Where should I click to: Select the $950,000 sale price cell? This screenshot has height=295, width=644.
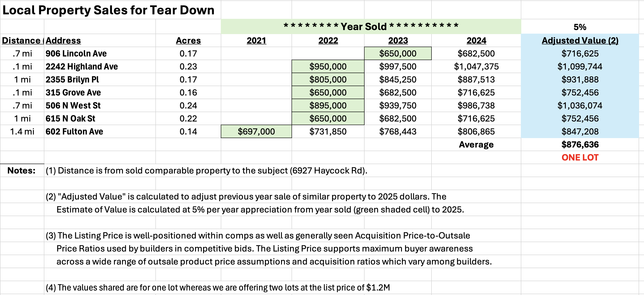(328, 67)
